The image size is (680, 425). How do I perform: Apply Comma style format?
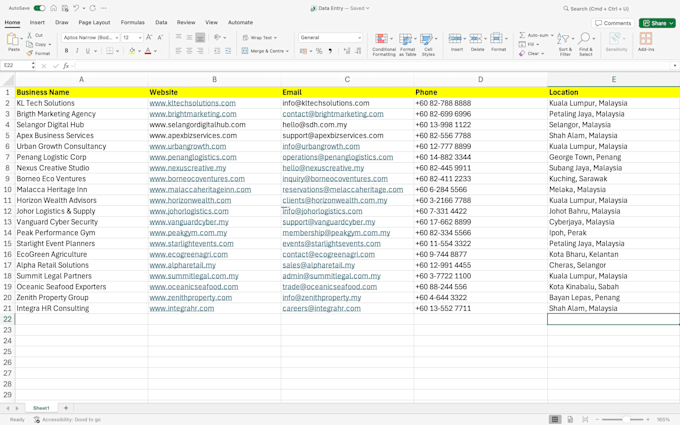(330, 51)
